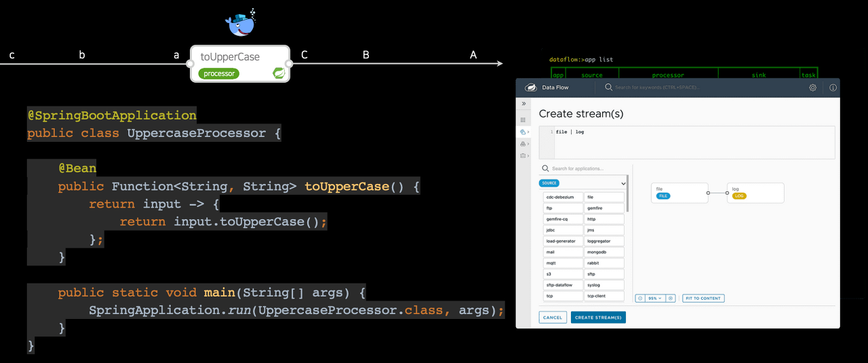868x363 pixels.
Task: Open the Tasks sidebar icon
Action: click(x=523, y=144)
